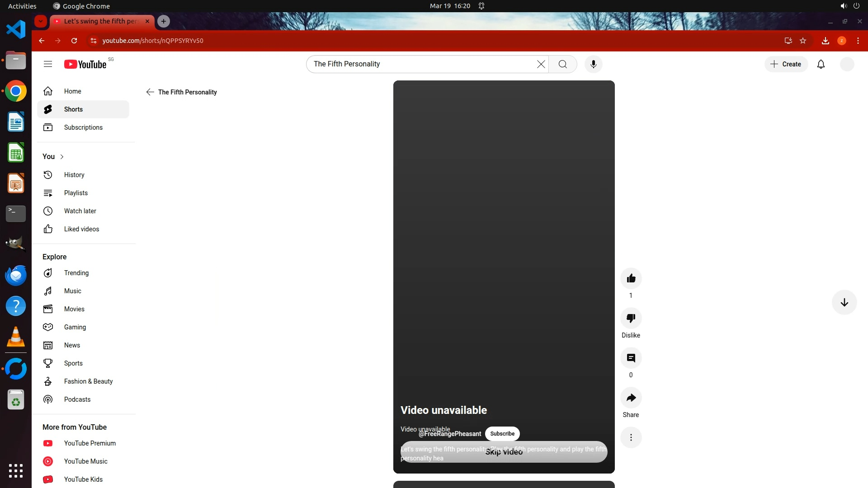
Task: Open the Short's three-dot more menu
Action: point(631,437)
